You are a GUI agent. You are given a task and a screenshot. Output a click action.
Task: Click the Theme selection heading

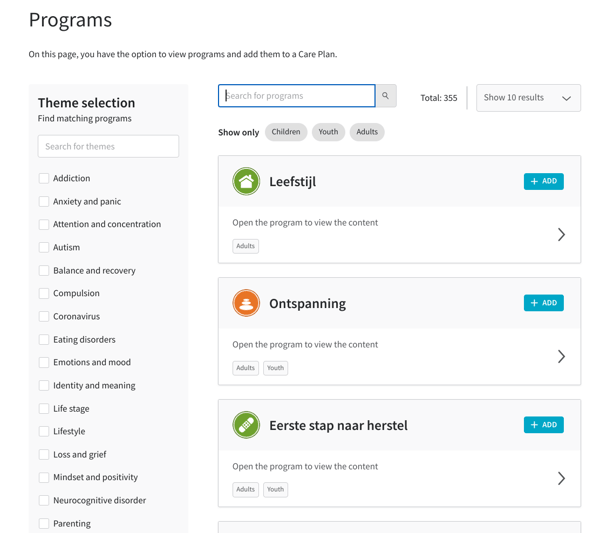coord(86,103)
